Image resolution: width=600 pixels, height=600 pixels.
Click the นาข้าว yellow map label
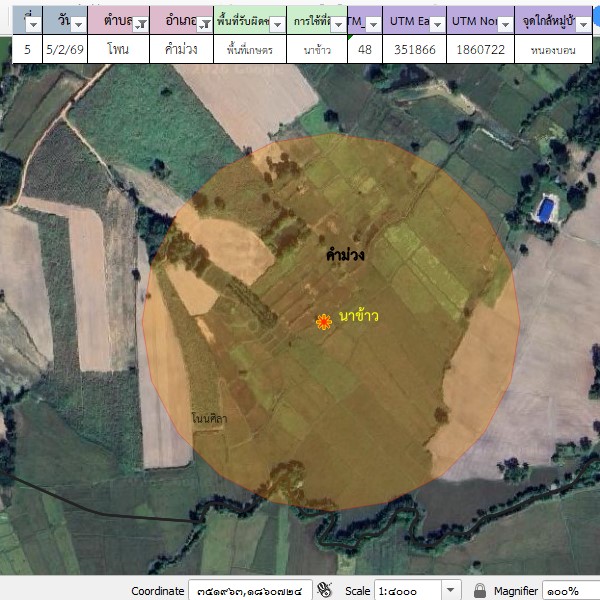359,316
